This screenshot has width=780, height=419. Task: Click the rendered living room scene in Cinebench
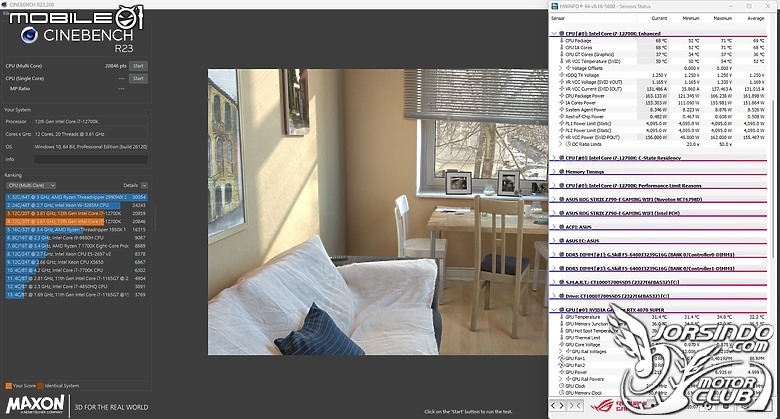(378, 212)
